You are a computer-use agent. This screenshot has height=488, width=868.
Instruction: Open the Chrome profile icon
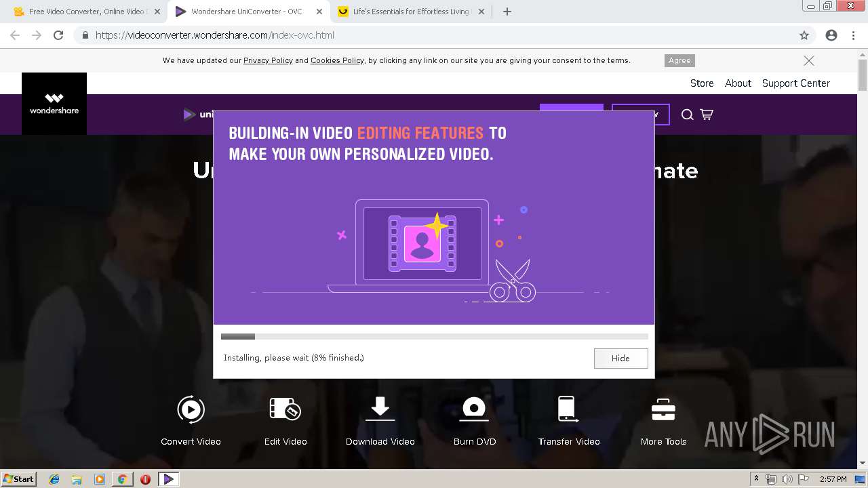pos(831,35)
